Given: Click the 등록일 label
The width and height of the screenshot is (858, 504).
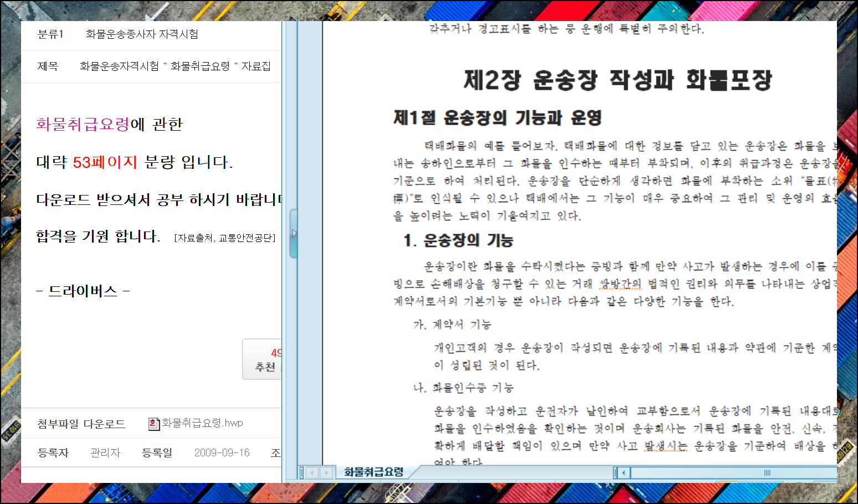Looking at the screenshot, I should pyautogui.click(x=157, y=453).
